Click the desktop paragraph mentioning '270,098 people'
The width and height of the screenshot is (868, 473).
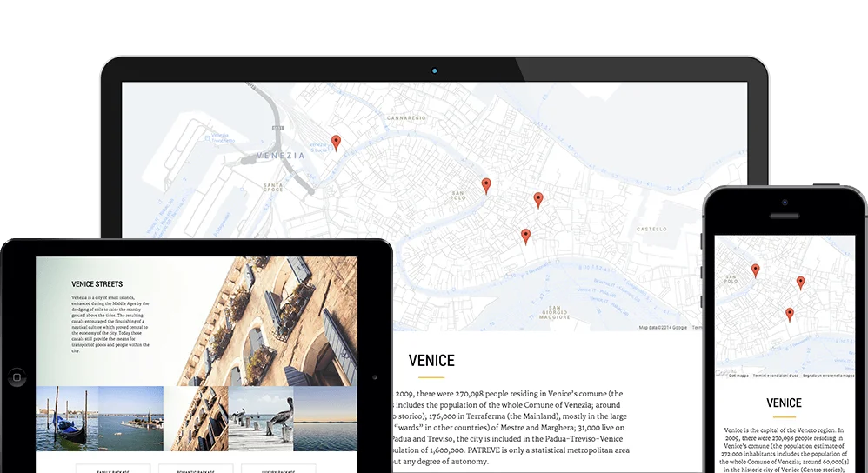click(510, 427)
